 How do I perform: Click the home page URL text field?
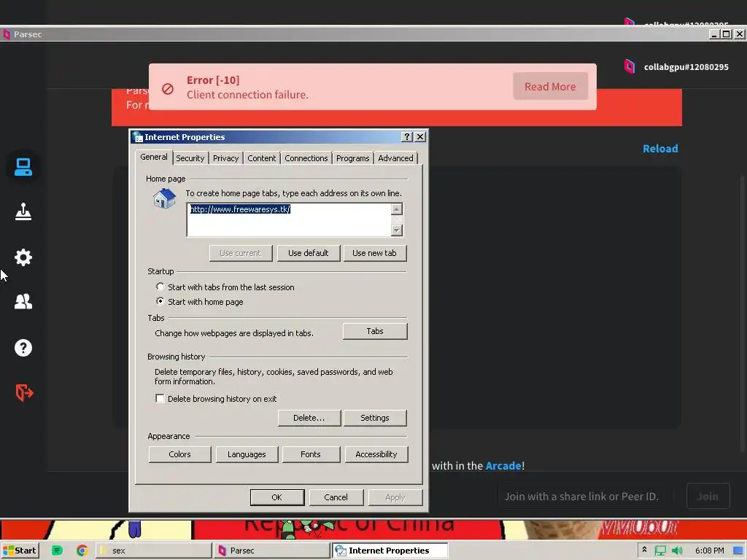pos(289,219)
